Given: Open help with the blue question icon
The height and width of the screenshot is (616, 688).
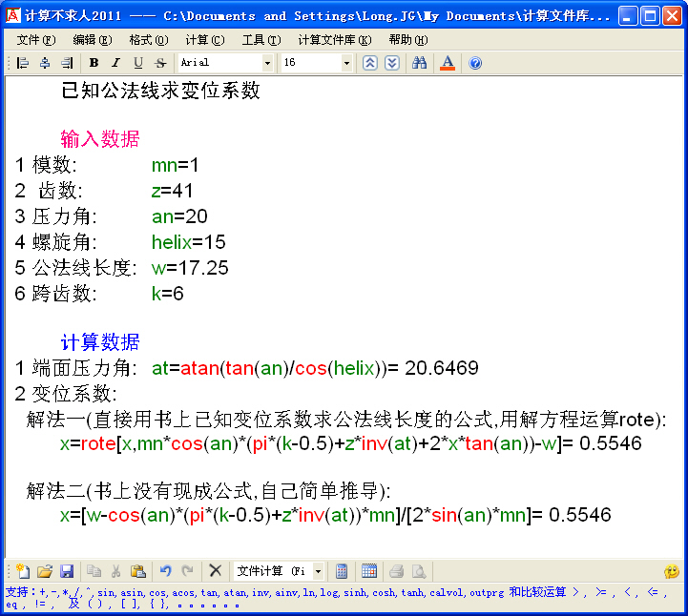Looking at the screenshot, I should [x=475, y=63].
